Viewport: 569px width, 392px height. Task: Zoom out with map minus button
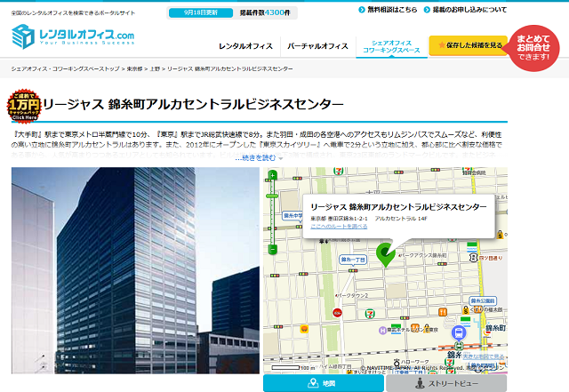[272, 250]
